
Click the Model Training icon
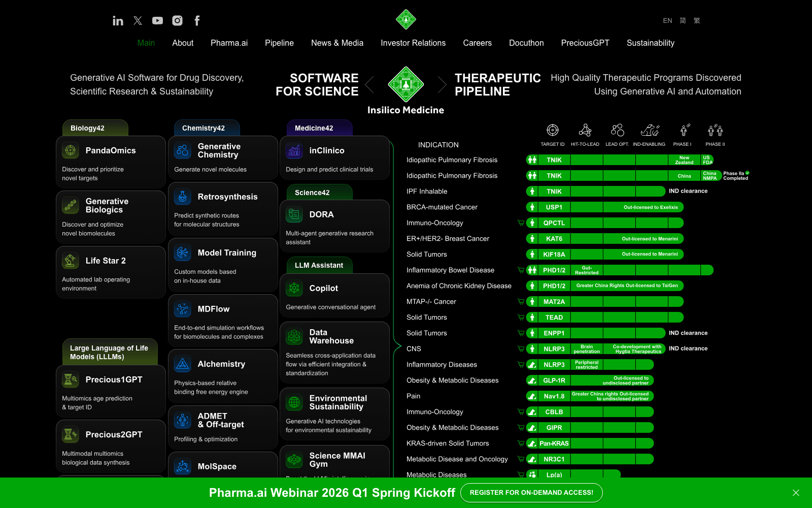coord(183,252)
